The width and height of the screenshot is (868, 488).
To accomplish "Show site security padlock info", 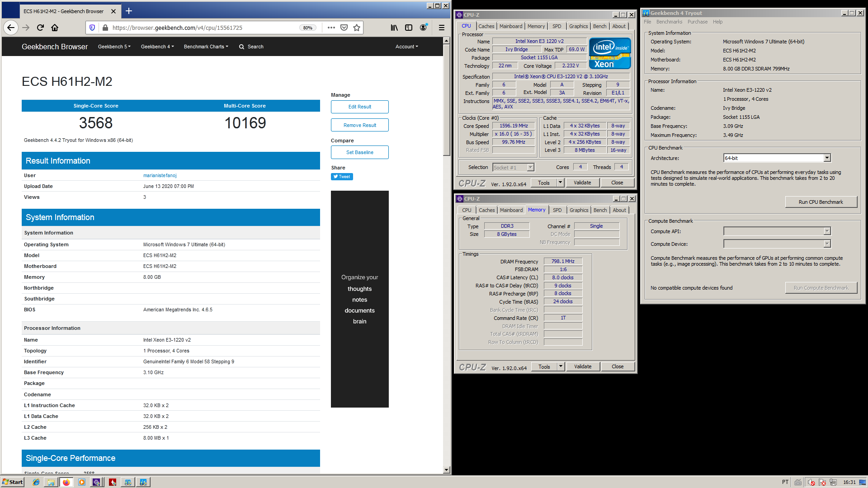I will 105,28.
